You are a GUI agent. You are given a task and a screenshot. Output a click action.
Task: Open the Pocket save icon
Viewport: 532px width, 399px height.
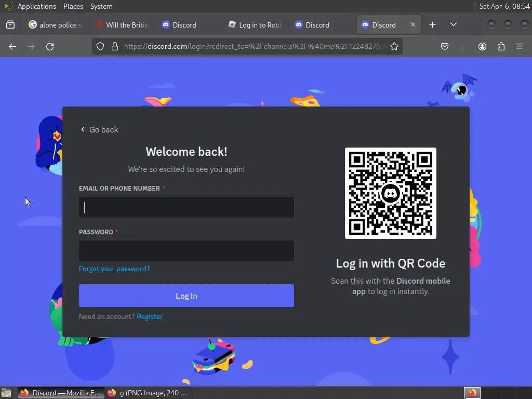pyautogui.click(x=445, y=46)
